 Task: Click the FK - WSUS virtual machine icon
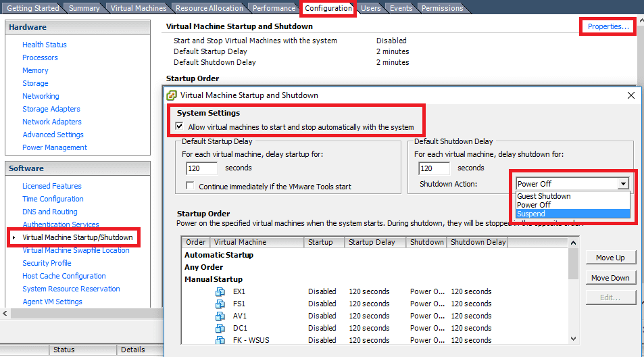[x=220, y=340]
